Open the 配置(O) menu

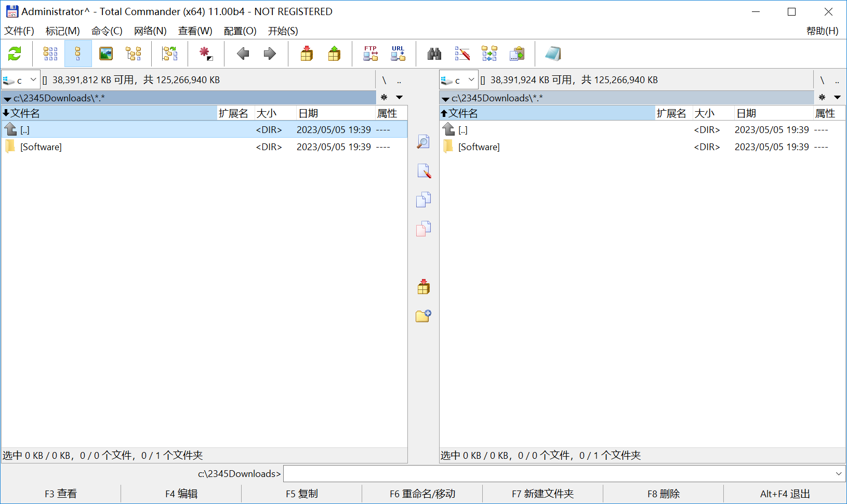coord(240,31)
